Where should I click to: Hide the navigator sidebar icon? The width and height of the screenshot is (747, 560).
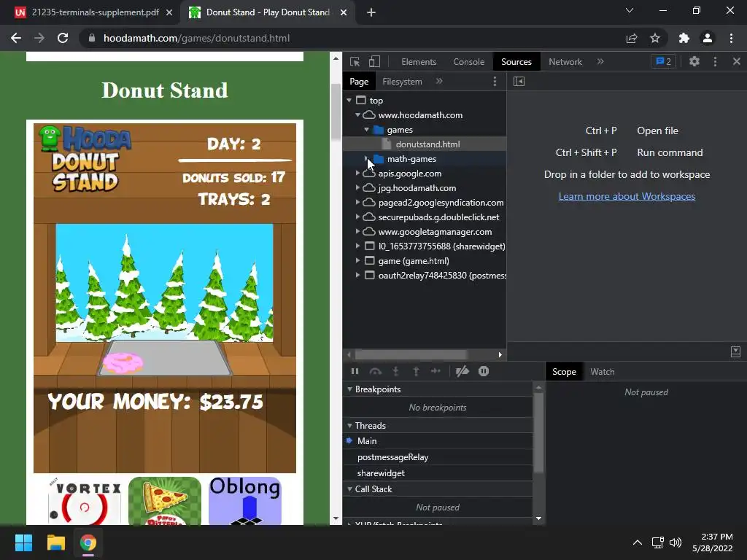click(x=519, y=82)
